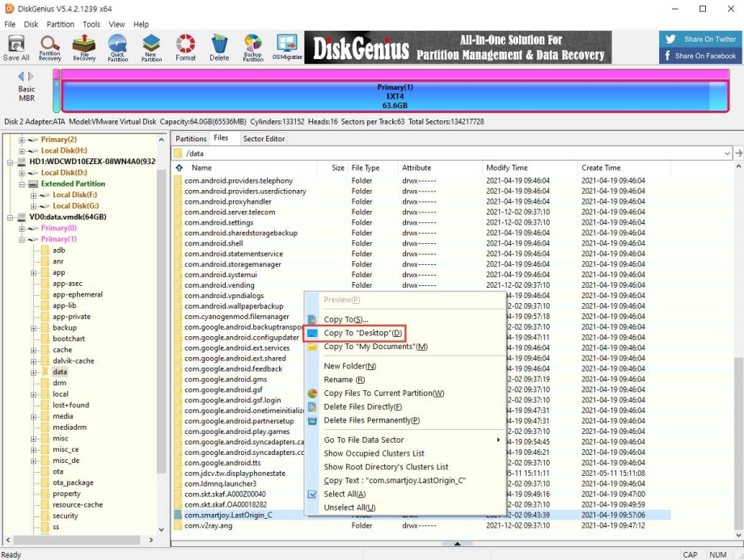Image resolution: width=744 pixels, height=560 pixels.
Task: Click the Share On Facebook button
Action: coord(700,56)
